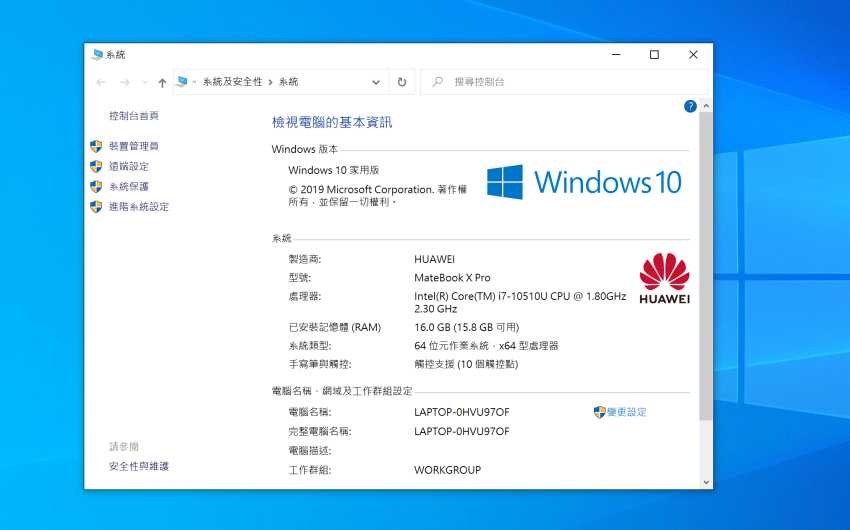
Task: Click the scrollbar up arrow
Action: 706,106
